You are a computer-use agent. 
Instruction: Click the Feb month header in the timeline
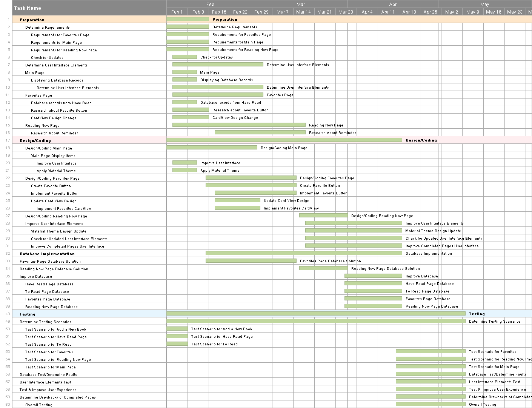pos(210,4)
